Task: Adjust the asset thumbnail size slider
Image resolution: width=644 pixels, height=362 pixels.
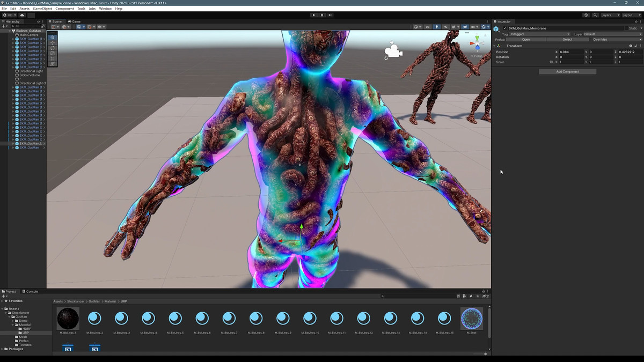Action: coord(486,354)
